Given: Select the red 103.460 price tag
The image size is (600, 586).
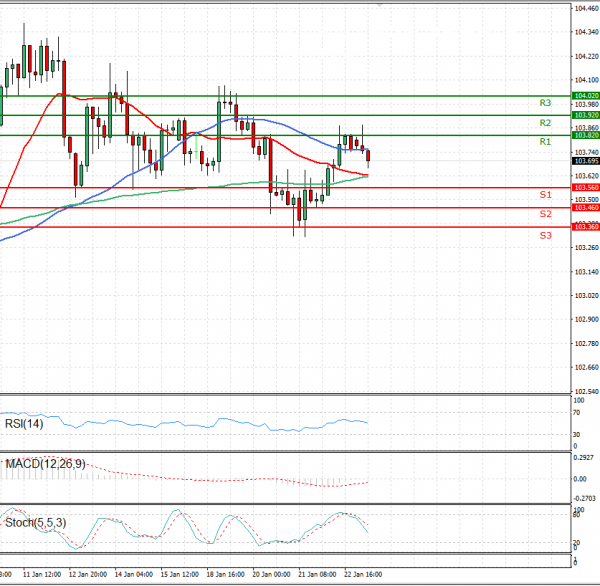Looking at the screenshot, I should pos(586,207).
